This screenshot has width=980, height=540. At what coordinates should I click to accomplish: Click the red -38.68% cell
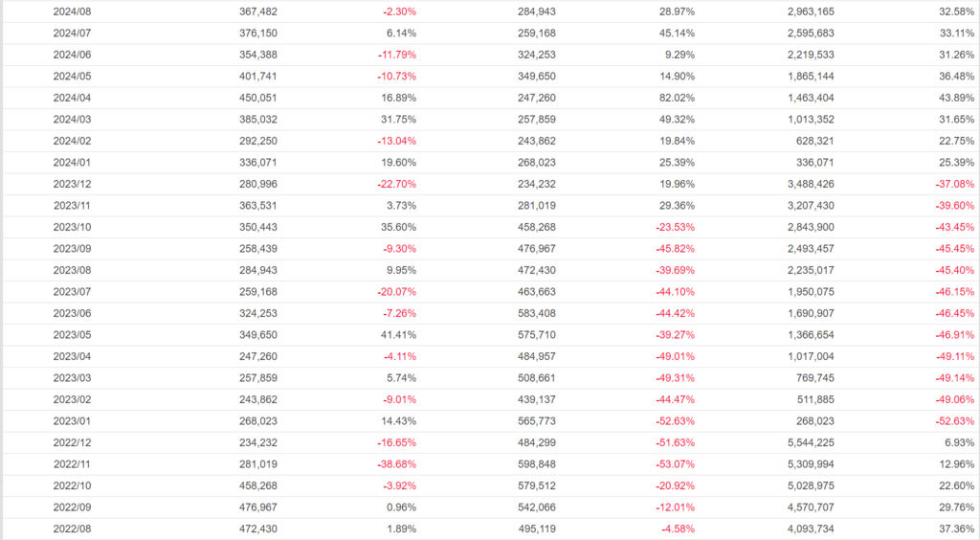pos(395,463)
